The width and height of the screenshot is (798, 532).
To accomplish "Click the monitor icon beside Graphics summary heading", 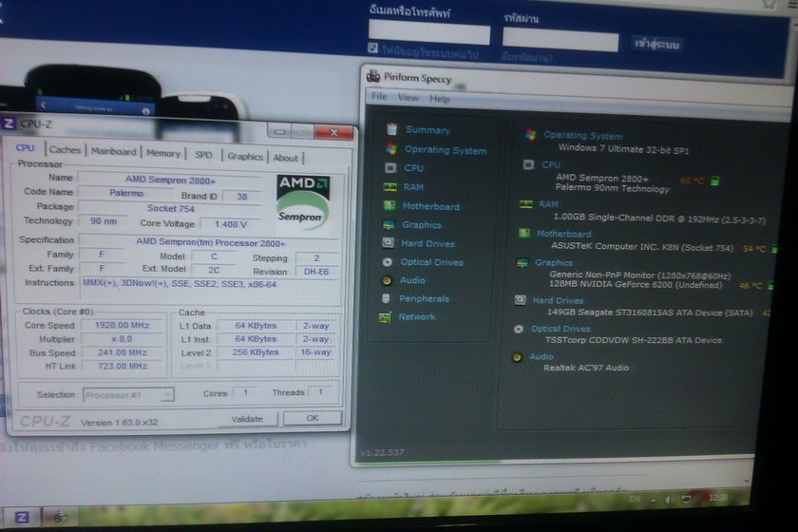I will pyautogui.click(x=522, y=262).
